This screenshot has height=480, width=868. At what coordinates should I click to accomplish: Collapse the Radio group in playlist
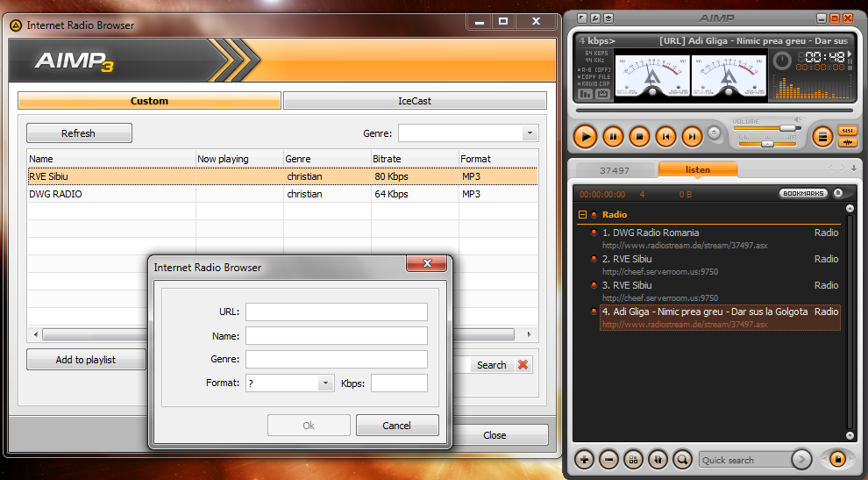582,214
